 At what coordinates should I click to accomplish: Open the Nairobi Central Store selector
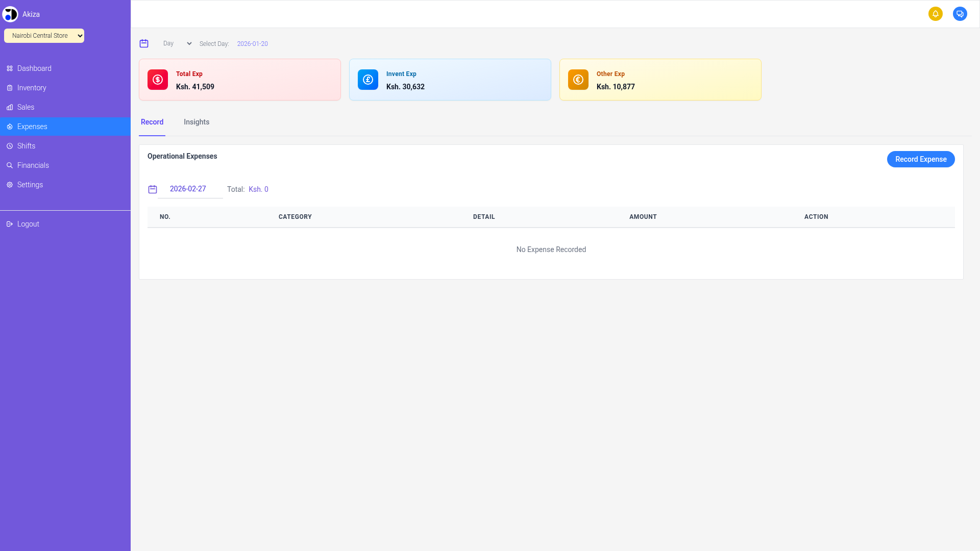point(44,36)
